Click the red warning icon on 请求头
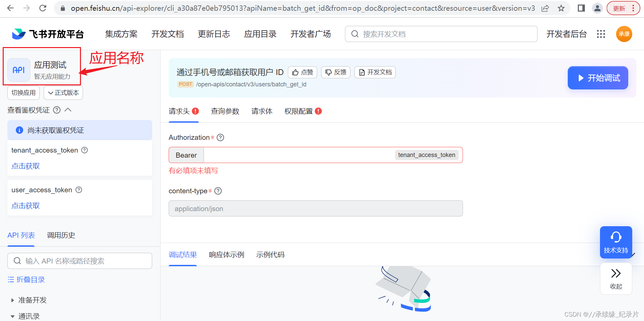 click(x=196, y=111)
